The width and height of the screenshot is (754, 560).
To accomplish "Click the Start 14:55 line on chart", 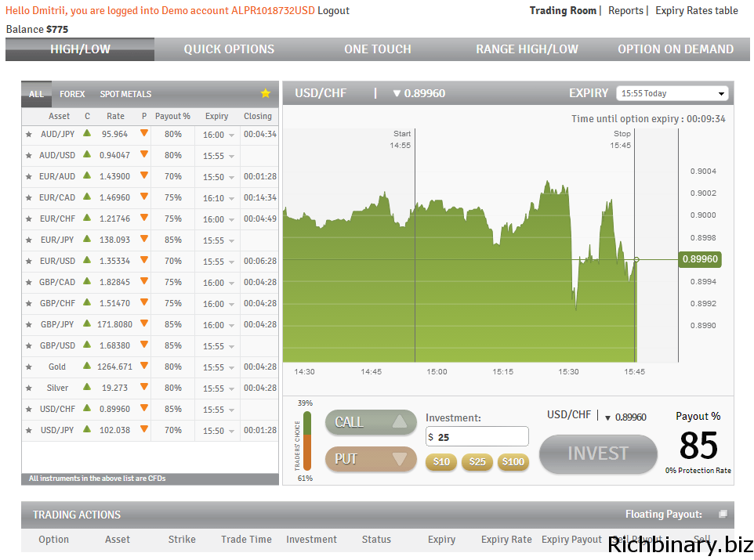I will [415, 245].
